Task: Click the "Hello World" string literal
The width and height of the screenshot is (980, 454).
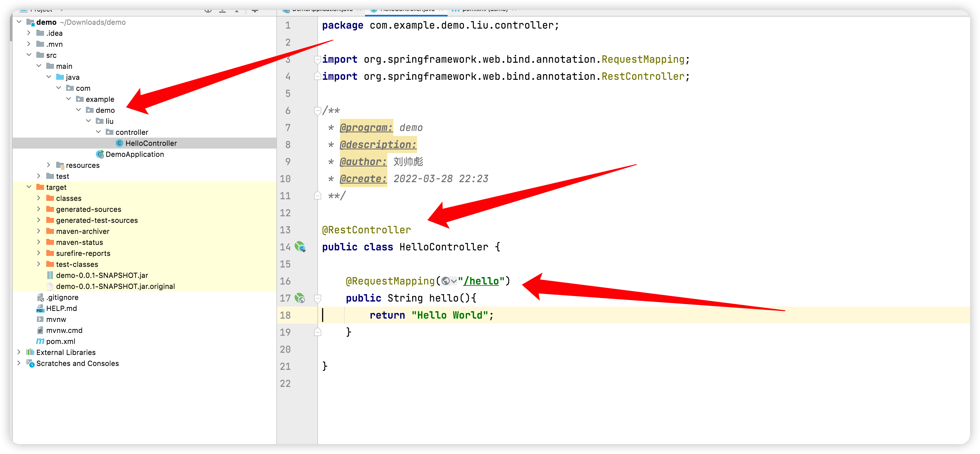Action: pos(450,316)
